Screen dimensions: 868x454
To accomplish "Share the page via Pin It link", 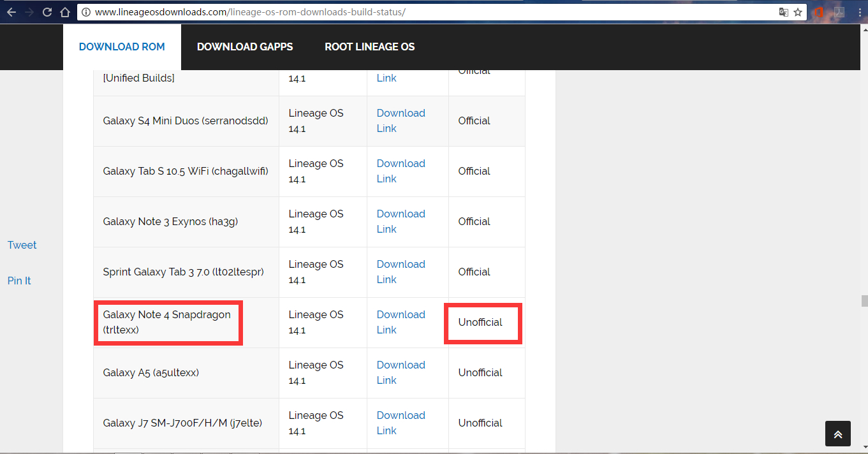I will [19, 281].
